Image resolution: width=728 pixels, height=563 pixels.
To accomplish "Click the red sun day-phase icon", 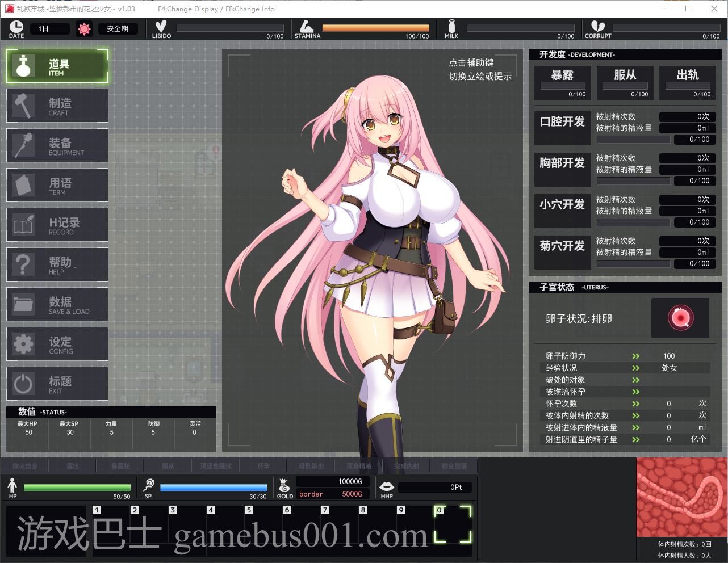I will coord(84,29).
